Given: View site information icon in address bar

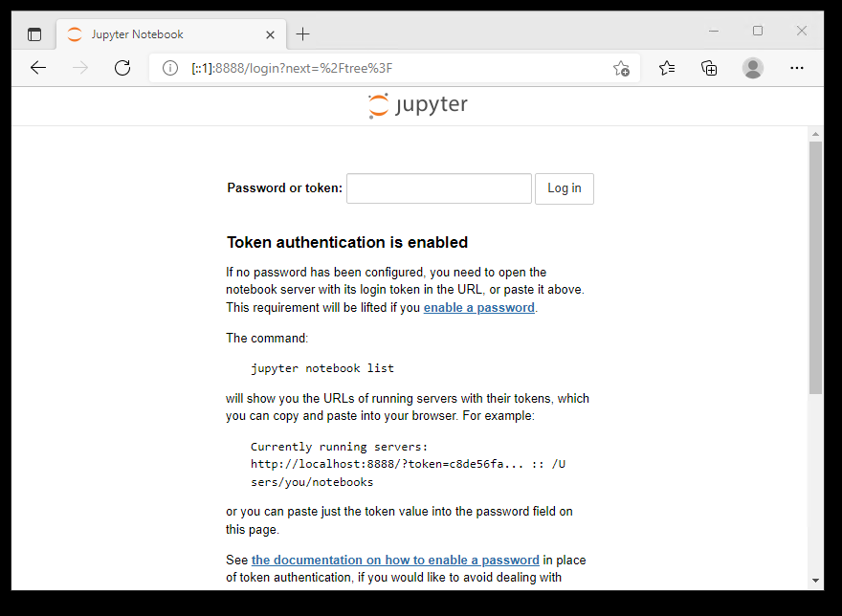Looking at the screenshot, I should click(170, 68).
